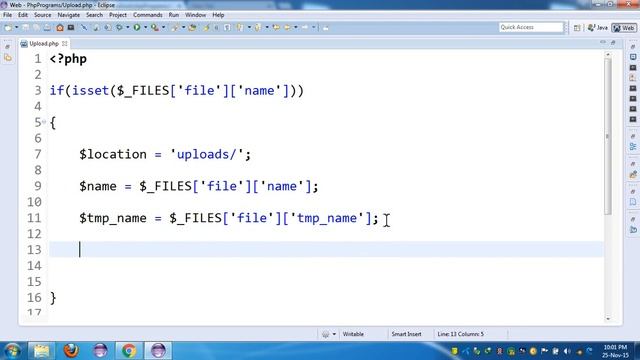Maximize the editor area
Image resolution: width=640 pixels, height=360 pixels.
click(613, 42)
